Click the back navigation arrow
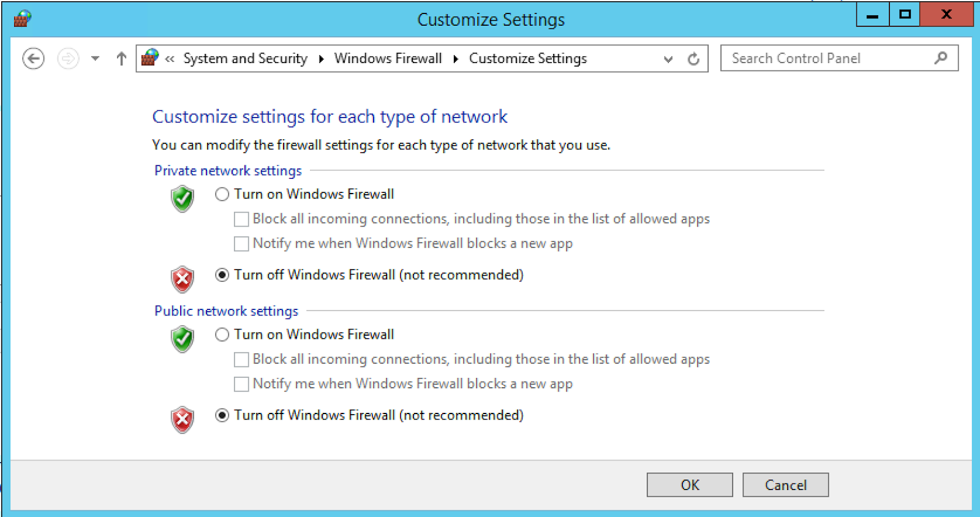980x517 pixels. pyautogui.click(x=33, y=59)
